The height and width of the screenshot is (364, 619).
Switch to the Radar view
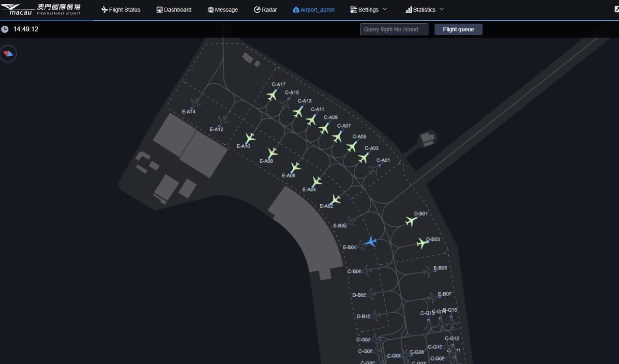coord(266,10)
